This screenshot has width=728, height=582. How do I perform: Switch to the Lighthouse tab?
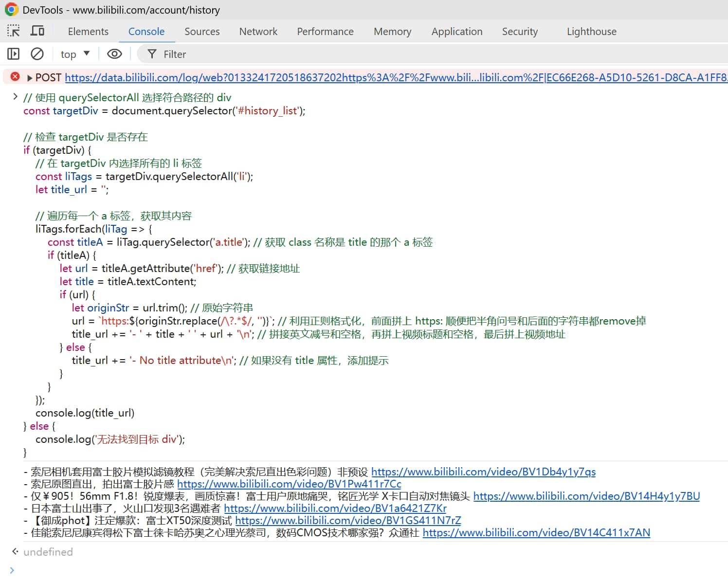pyautogui.click(x=591, y=32)
